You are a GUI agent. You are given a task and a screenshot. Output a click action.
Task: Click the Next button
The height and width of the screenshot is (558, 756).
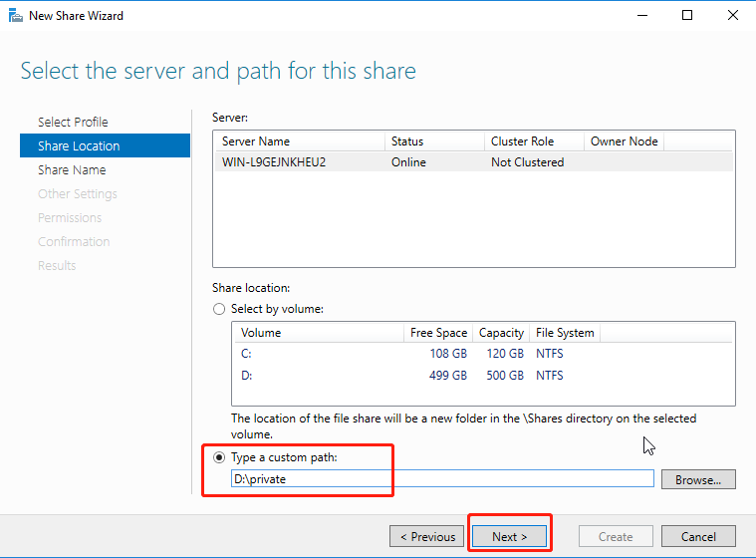(508, 536)
